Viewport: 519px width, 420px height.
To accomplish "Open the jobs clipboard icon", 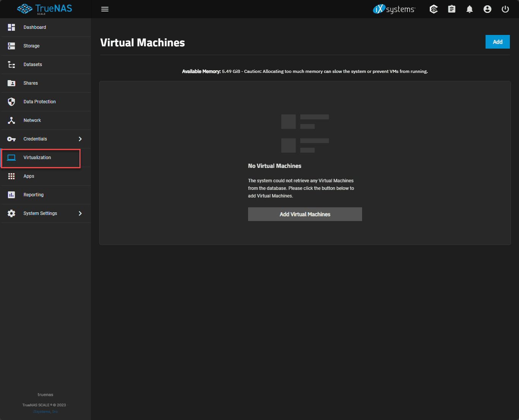I will (x=451, y=9).
